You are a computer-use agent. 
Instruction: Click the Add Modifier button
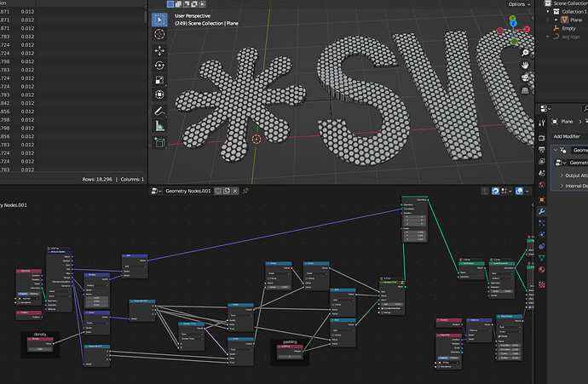tap(569, 136)
